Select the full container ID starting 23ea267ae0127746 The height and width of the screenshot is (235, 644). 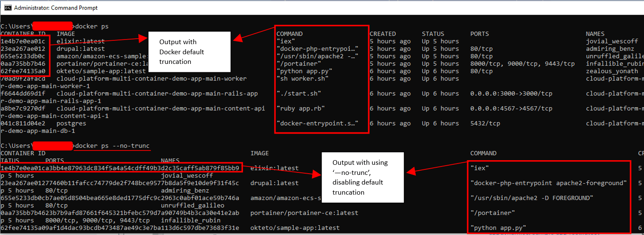[x=120, y=183]
